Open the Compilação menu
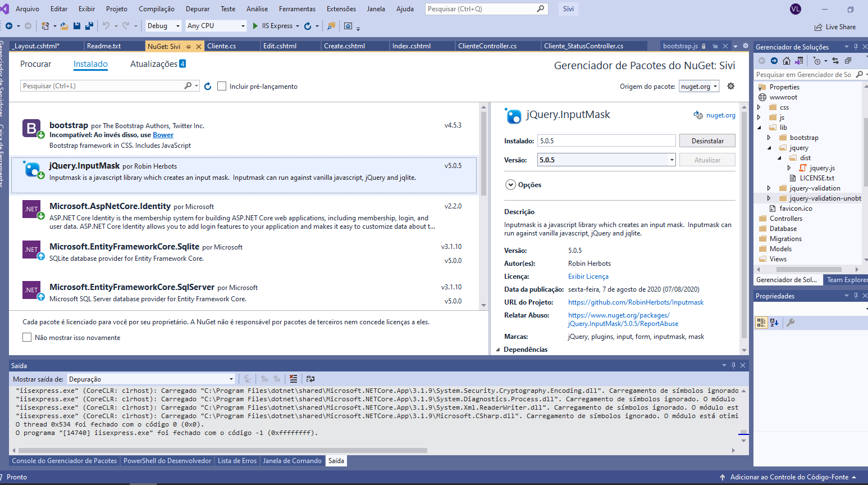 point(157,9)
